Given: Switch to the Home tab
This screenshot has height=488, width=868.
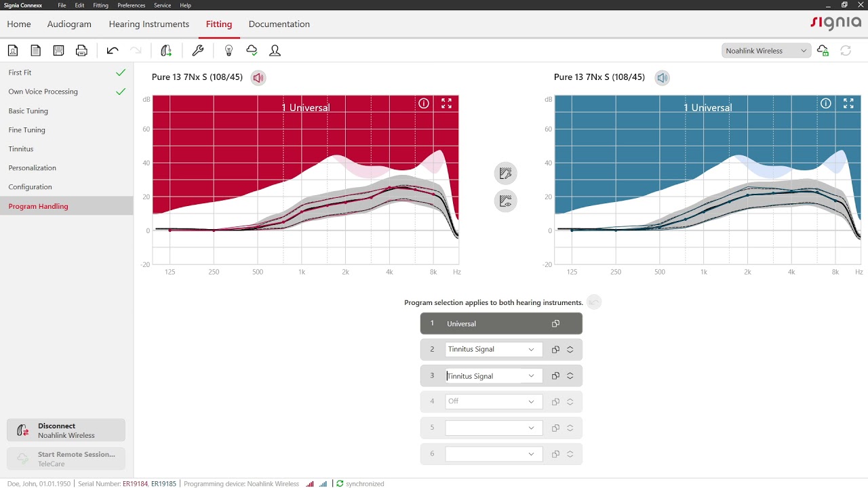Looking at the screenshot, I should (x=19, y=24).
